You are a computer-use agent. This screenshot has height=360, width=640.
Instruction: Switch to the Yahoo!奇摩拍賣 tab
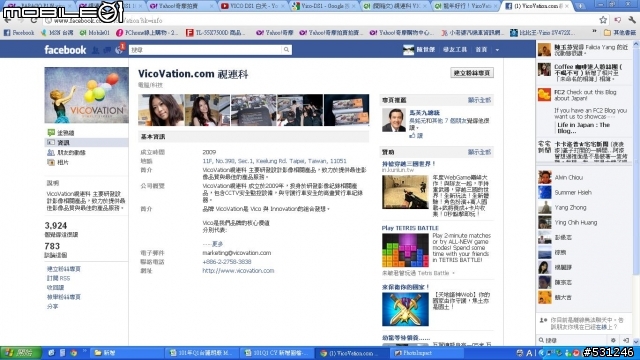point(181,6)
